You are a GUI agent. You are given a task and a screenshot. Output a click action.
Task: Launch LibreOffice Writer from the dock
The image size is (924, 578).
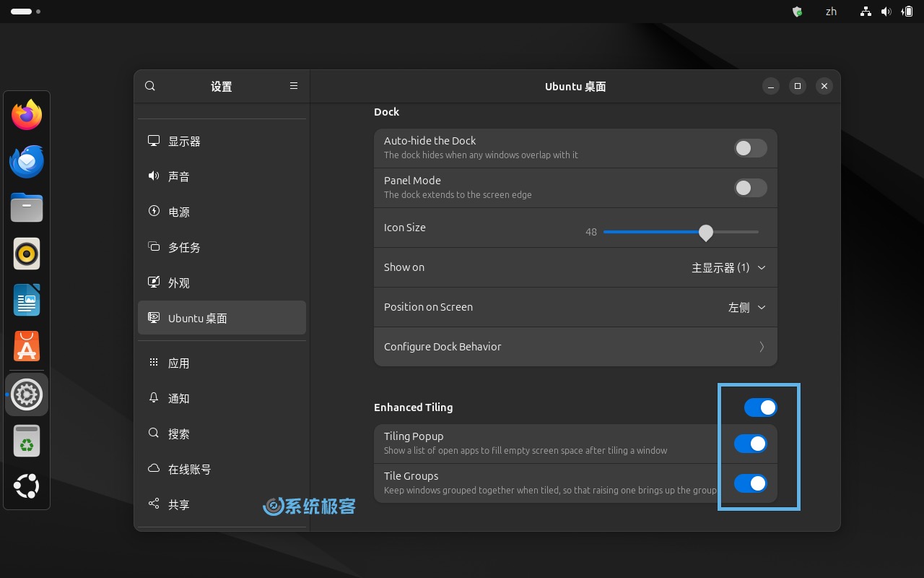[27, 300]
